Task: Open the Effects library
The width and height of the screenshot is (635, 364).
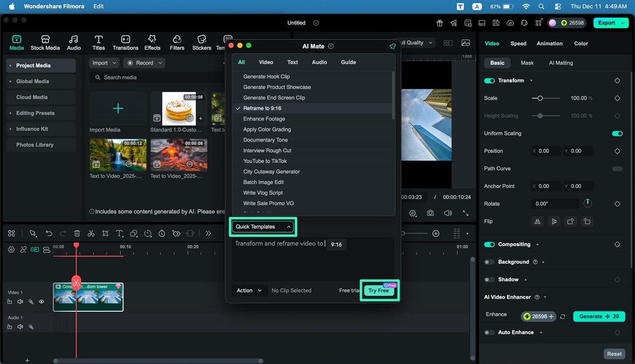Action: pyautogui.click(x=152, y=43)
